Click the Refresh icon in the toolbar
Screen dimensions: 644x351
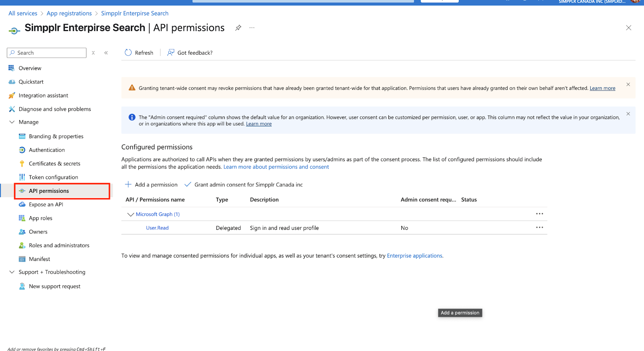128,53
